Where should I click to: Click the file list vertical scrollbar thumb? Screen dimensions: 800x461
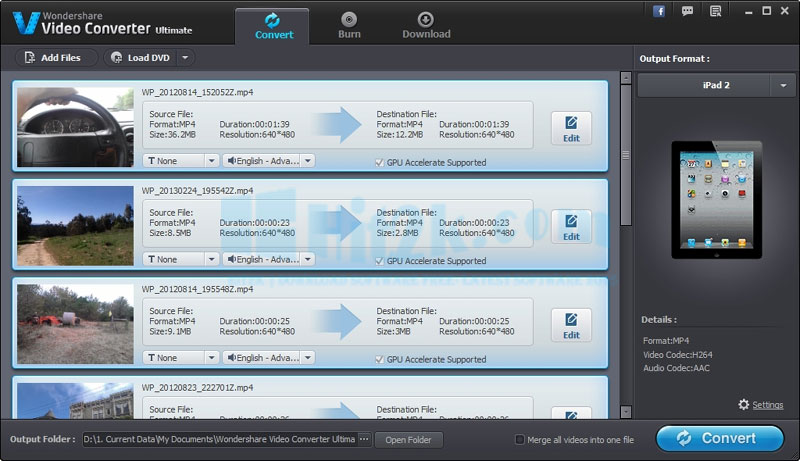click(626, 155)
